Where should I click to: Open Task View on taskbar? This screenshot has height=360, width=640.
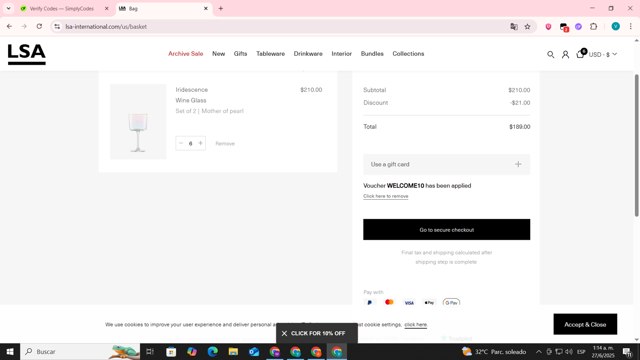[x=150, y=351]
